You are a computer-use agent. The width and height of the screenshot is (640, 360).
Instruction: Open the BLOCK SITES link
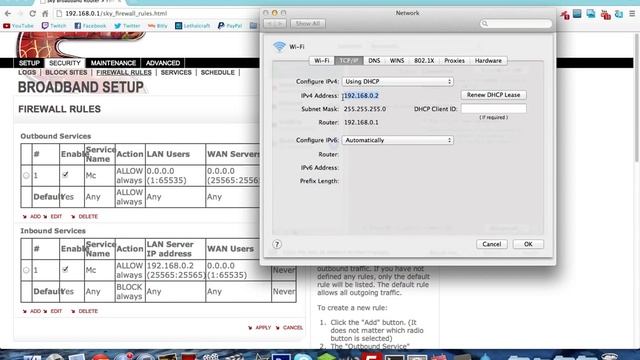pos(66,72)
